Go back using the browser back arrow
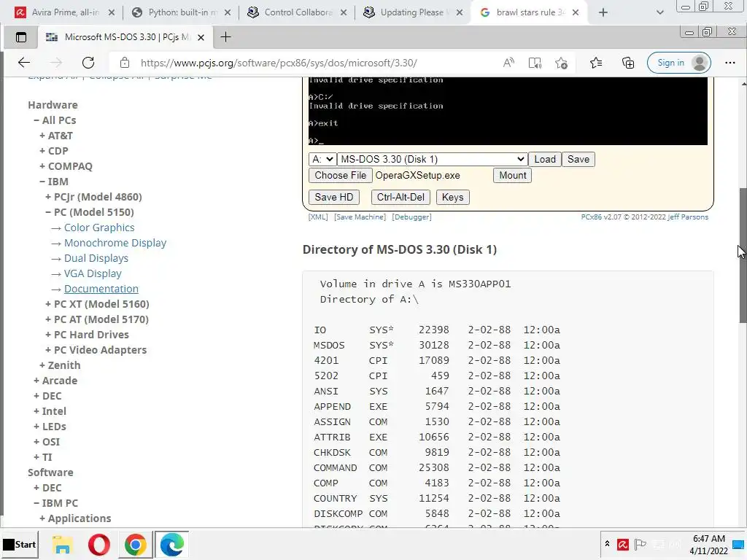This screenshot has height=560, width=747. [24, 63]
